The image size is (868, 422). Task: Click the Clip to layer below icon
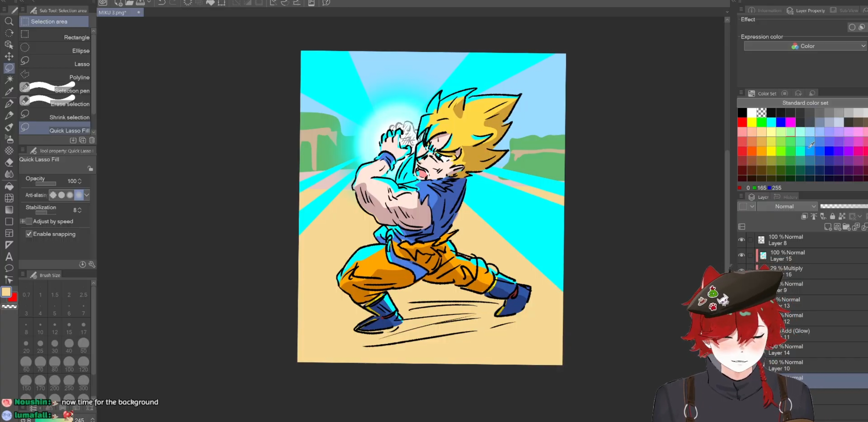804,216
